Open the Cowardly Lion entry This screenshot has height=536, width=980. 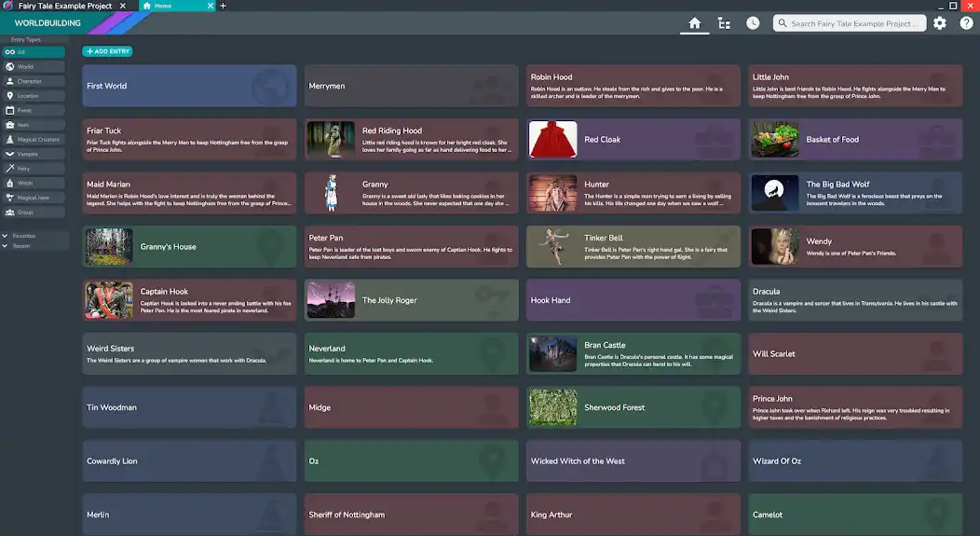pyautogui.click(x=189, y=460)
